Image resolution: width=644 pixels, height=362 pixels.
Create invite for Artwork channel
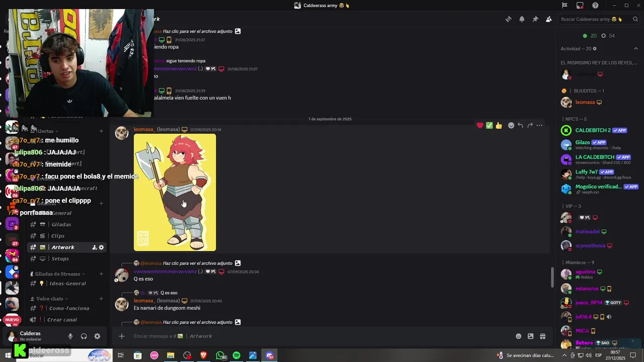pos(94,247)
